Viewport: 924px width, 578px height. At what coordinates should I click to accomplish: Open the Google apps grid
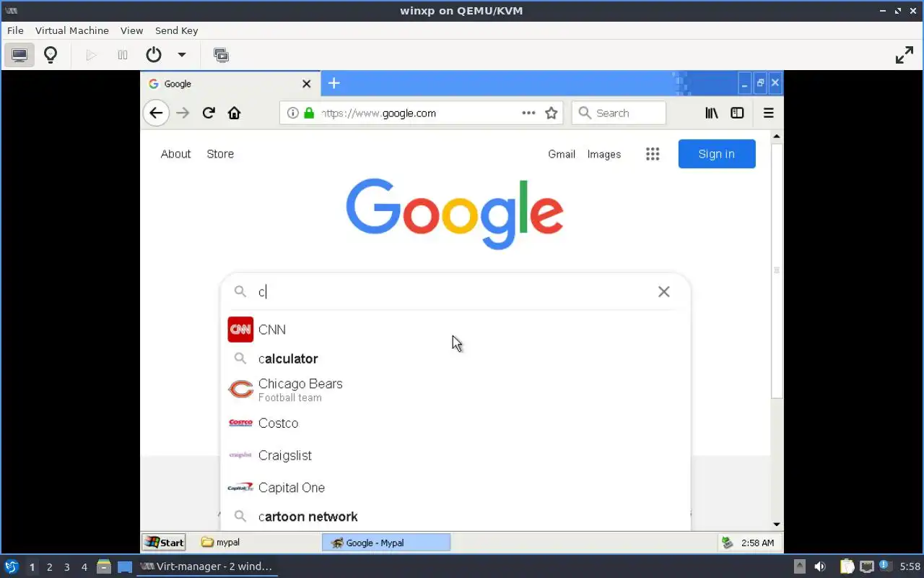(x=653, y=154)
